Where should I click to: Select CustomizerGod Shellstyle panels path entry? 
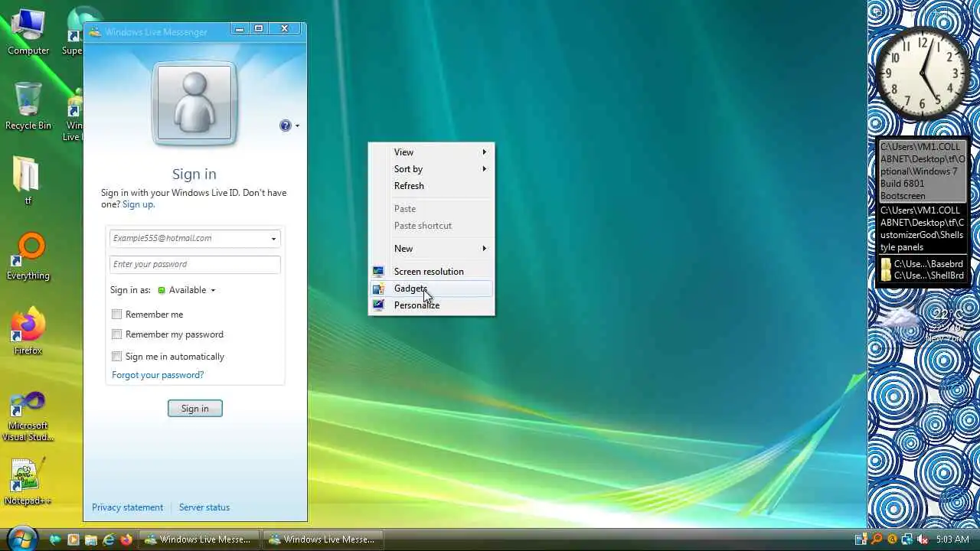(x=923, y=229)
